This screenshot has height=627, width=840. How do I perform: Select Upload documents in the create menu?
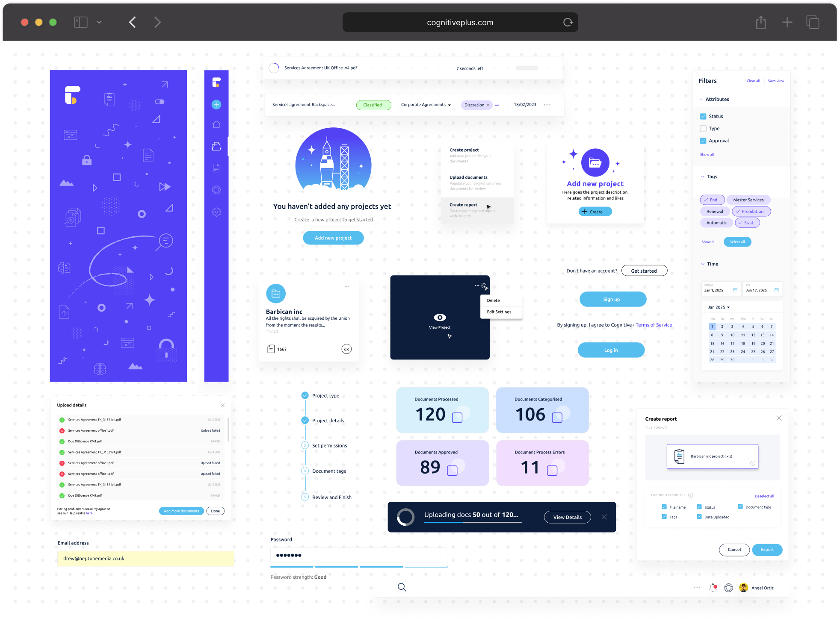(468, 177)
